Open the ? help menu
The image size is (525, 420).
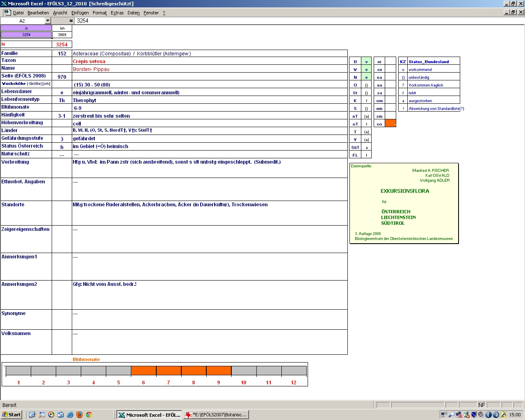click(164, 13)
